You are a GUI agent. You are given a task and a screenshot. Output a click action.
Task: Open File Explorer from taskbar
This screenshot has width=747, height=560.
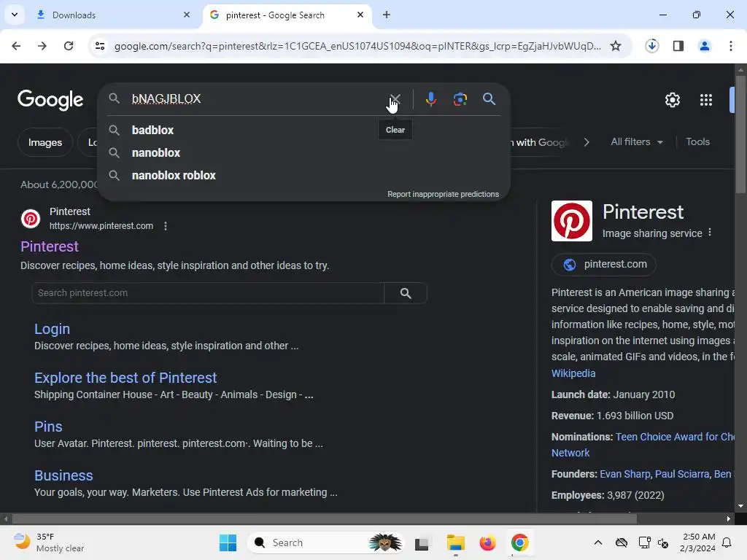pos(455,542)
